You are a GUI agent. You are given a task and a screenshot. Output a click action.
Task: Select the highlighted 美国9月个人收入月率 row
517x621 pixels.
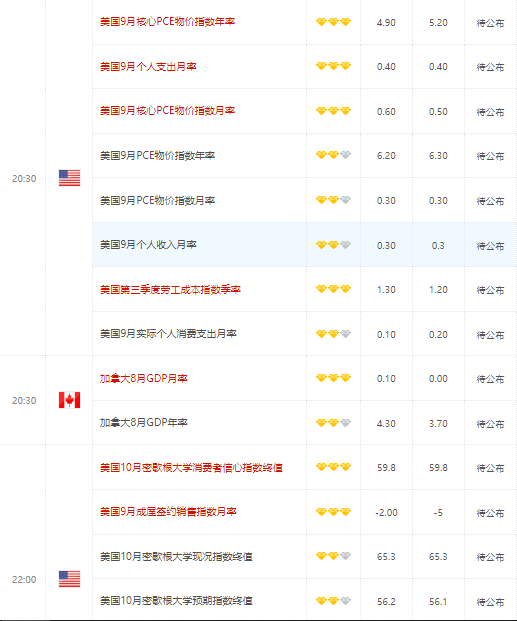[304, 245]
